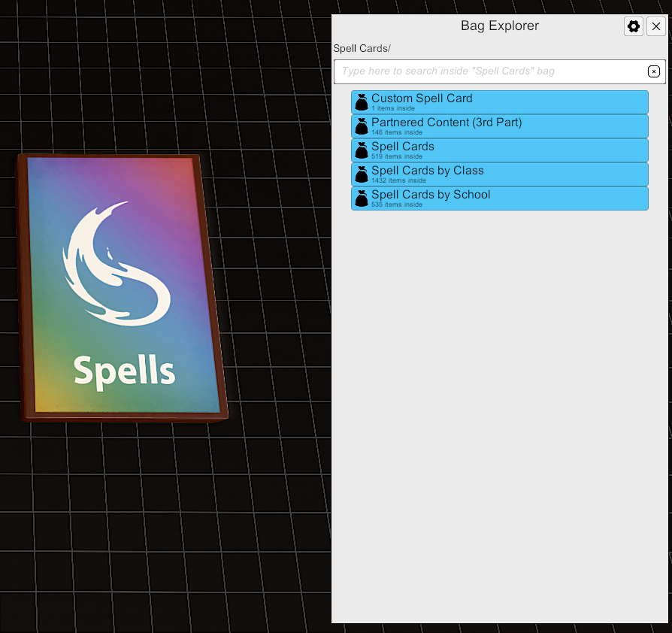This screenshot has width=672, height=633.
Task: Open Partnered Content (3rd Part) bag
Action: click(x=499, y=126)
